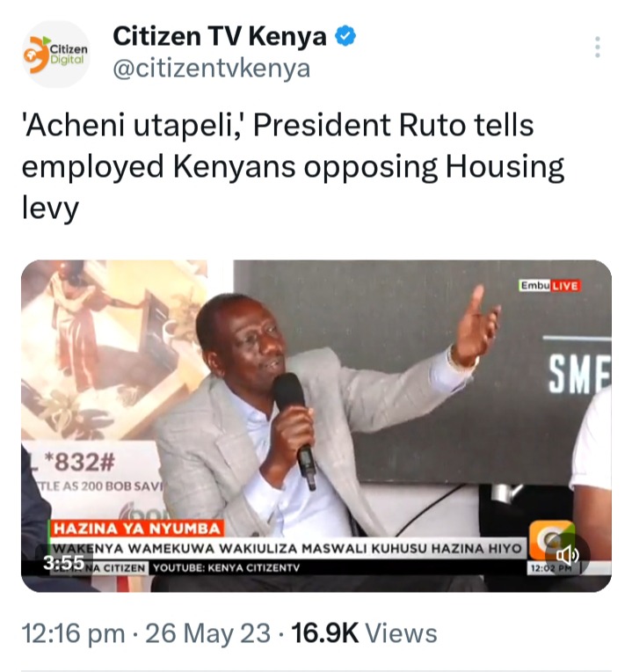
Task: Open the 12:16 pm timestamp link
Action: pyautogui.click(x=73, y=633)
